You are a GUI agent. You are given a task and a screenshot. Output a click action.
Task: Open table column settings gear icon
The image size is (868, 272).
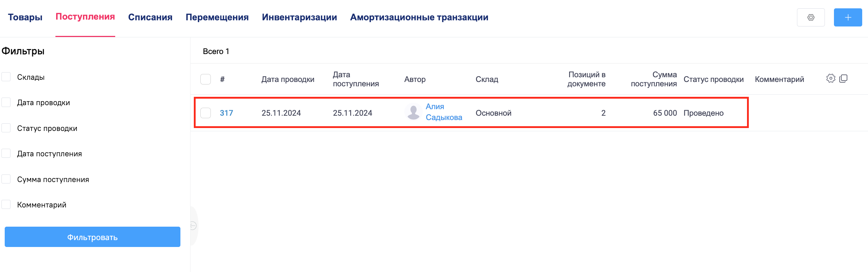(831, 78)
